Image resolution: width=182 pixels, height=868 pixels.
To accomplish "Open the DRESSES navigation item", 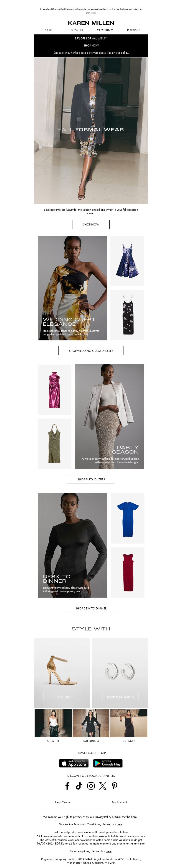I will (134, 30).
